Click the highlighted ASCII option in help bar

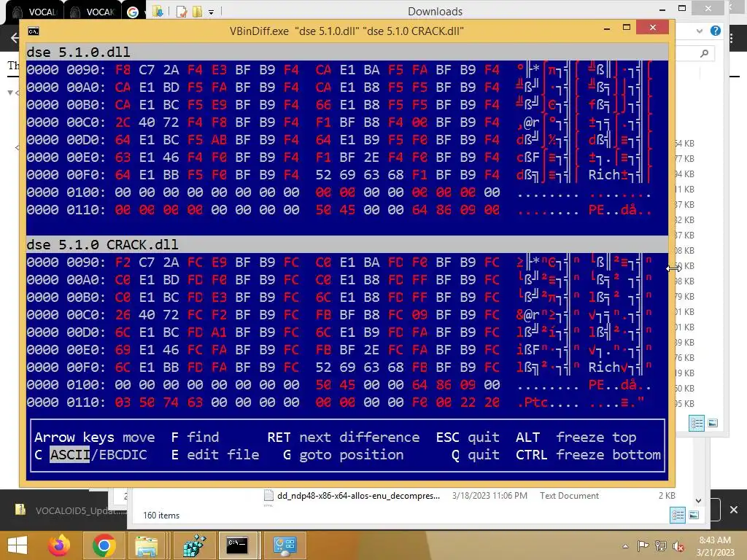click(x=70, y=455)
